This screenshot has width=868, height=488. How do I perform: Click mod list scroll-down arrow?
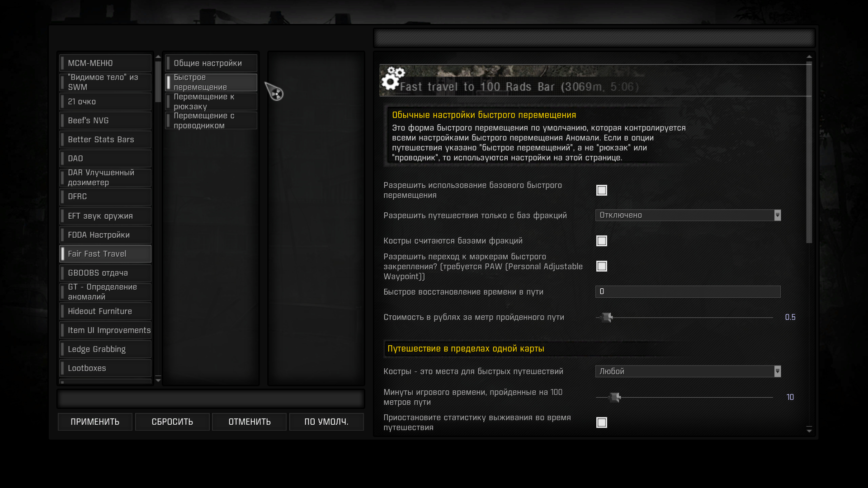tap(158, 380)
